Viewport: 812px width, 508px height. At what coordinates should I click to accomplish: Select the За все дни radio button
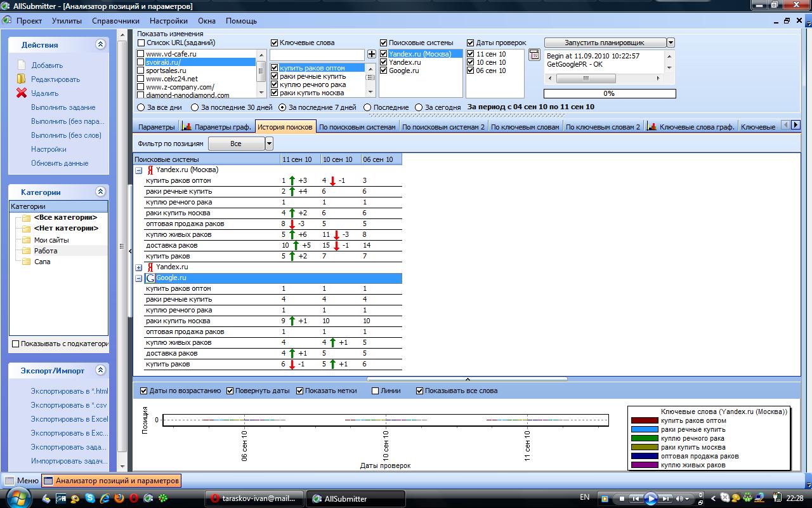141,107
